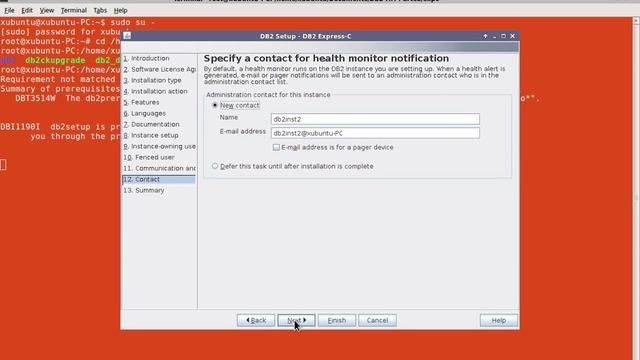Open the terminal File menu
Screen dimensions: 640x360
click(9, 10)
